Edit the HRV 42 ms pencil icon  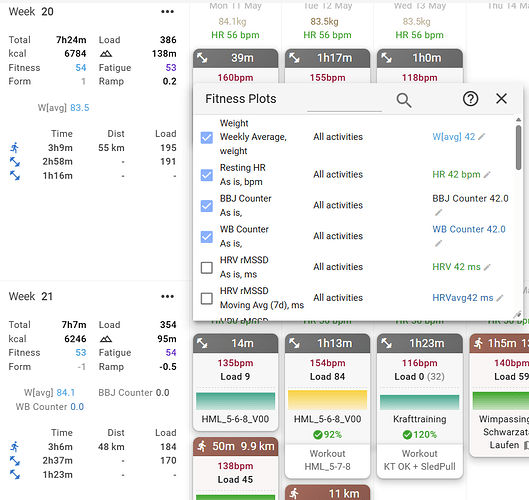click(487, 267)
